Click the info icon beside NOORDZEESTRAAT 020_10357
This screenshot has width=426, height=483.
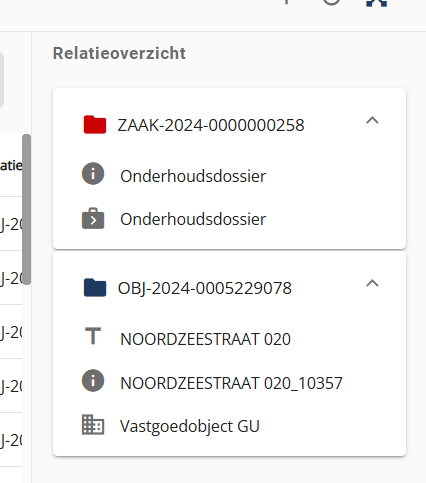[x=93, y=380]
